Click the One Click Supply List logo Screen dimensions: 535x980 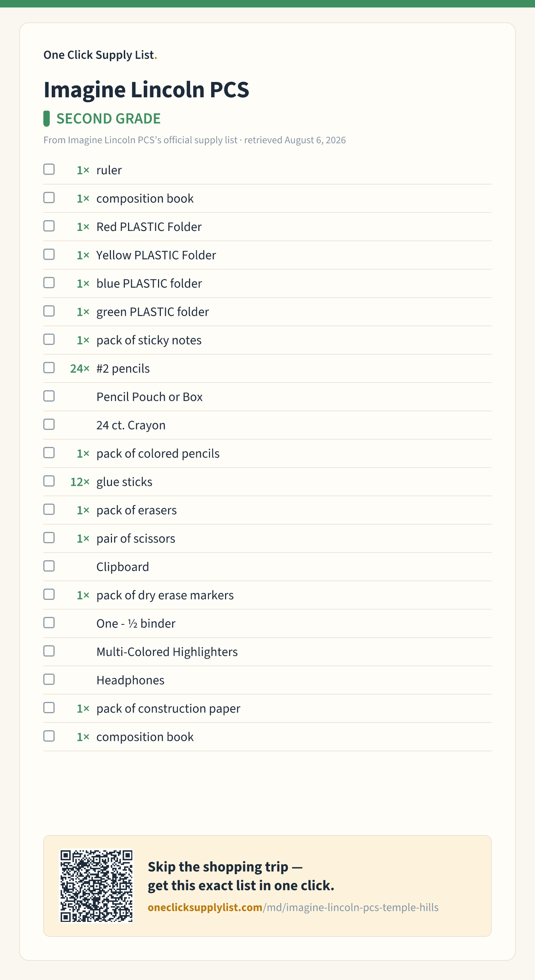click(100, 55)
